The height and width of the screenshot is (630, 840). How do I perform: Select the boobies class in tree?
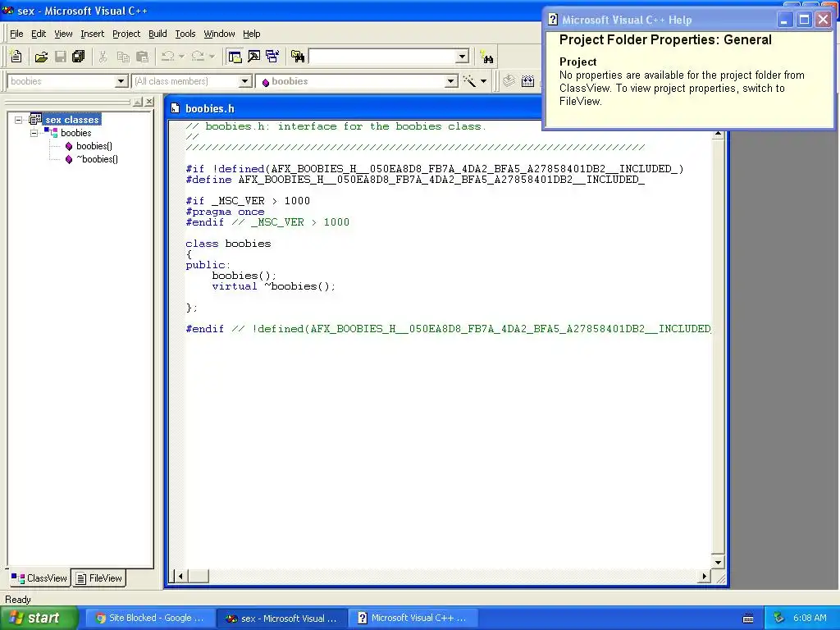click(x=75, y=133)
